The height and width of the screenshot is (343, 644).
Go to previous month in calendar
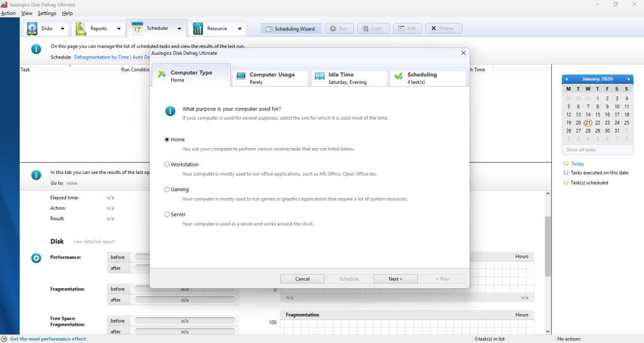567,79
